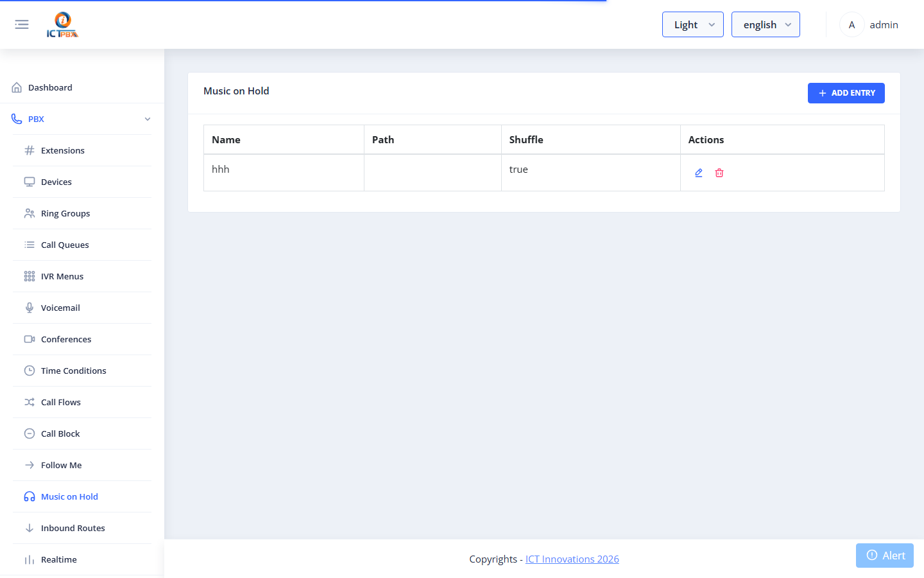This screenshot has width=924, height=578.
Task: Click the Call Flows shuffle icon
Action: [x=30, y=402]
